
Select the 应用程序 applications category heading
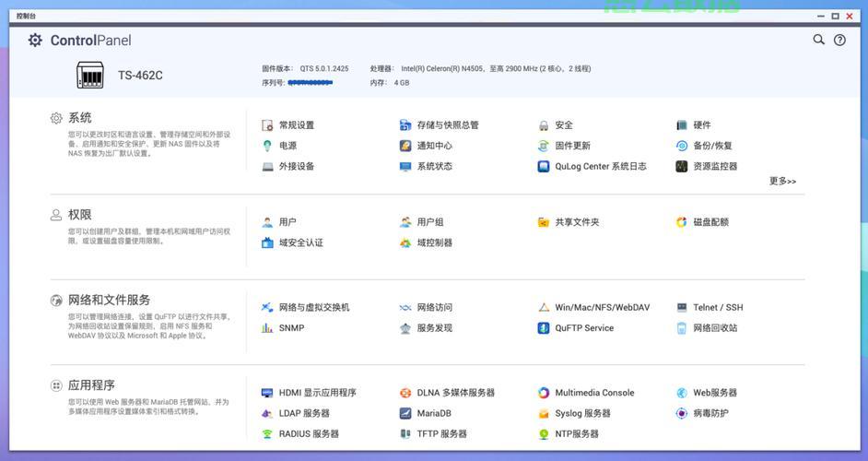click(91, 385)
